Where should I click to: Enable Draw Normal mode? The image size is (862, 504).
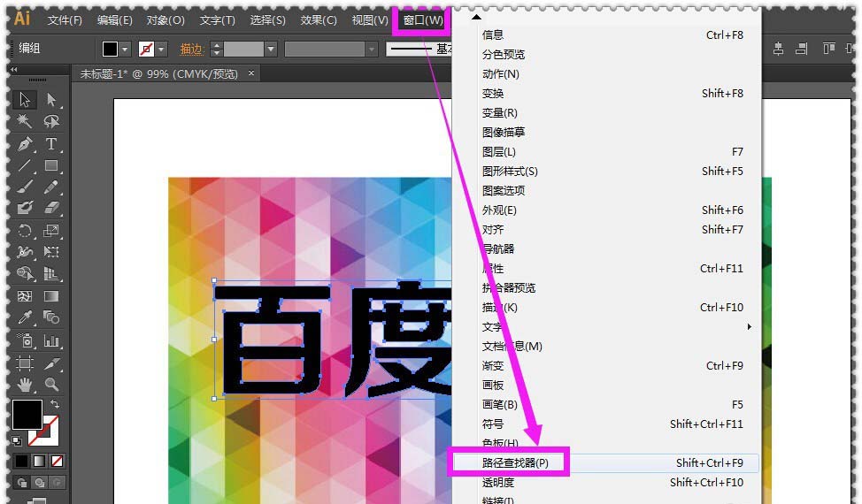[x=21, y=483]
